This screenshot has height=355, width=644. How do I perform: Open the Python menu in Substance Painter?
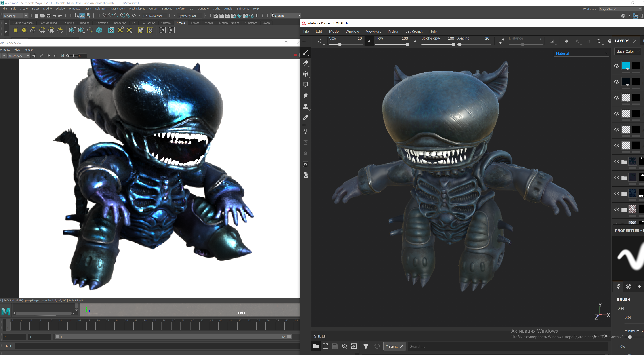pyautogui.click(x=393, y=31)
